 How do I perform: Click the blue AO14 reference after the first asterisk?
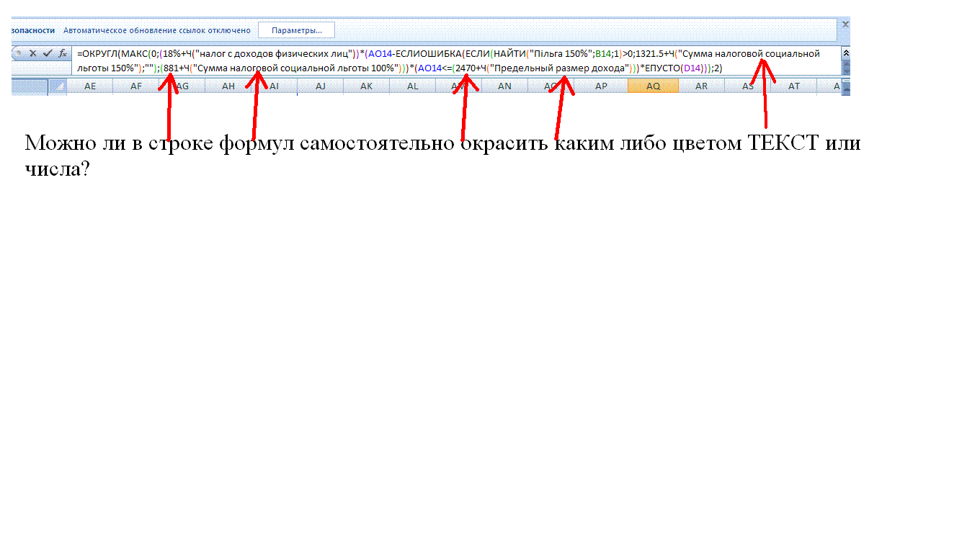pos(381,53)
